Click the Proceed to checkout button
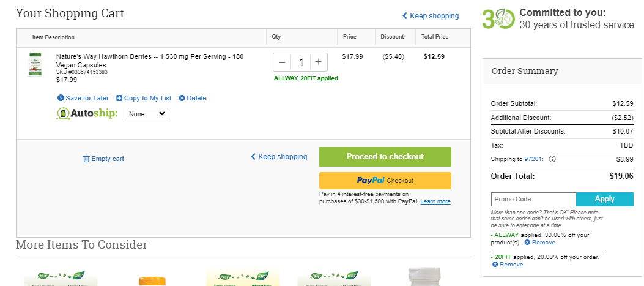 click(385, 156)
